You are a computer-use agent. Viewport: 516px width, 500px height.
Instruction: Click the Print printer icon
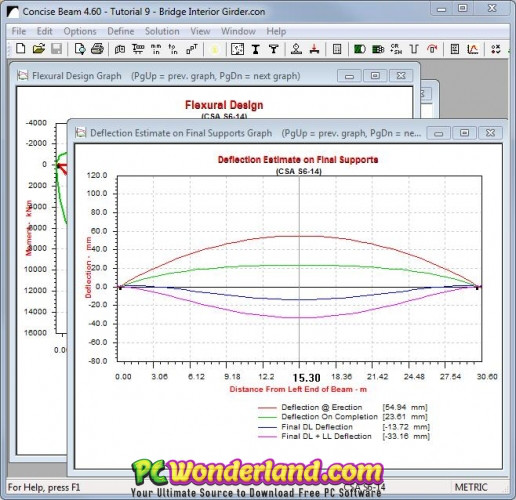97,49
